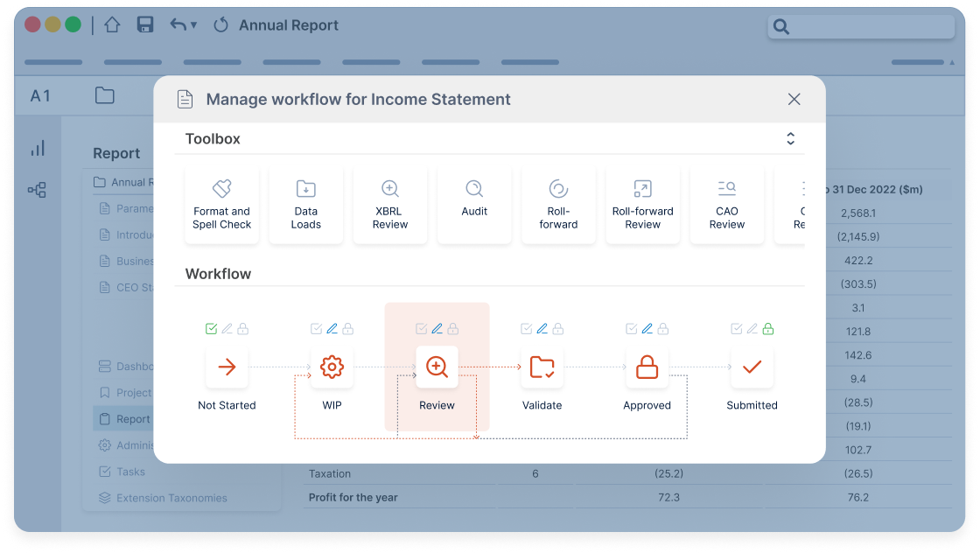
Task: Click the WIP gear icon in the workflow
Action: coord(332,367)
